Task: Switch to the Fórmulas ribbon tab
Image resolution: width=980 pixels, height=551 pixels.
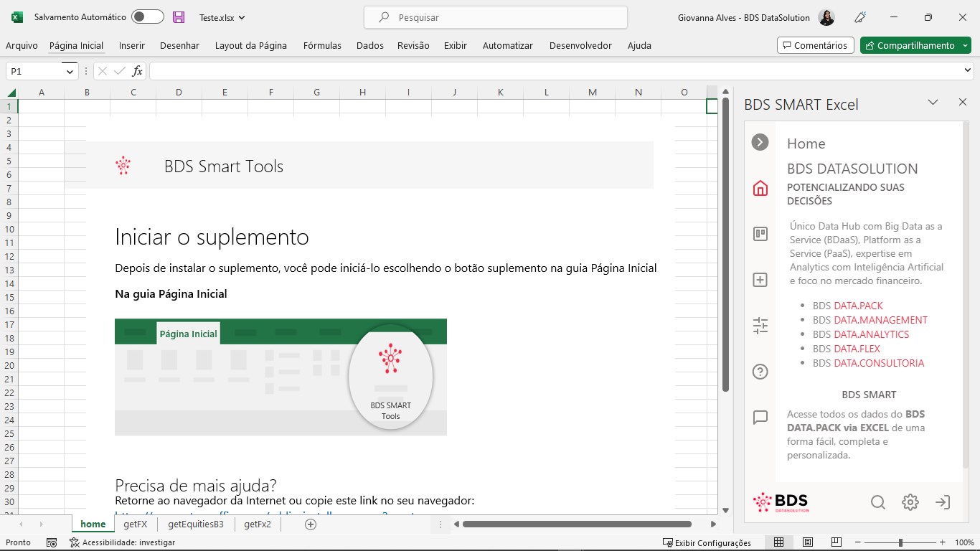Action: [322, 45]
